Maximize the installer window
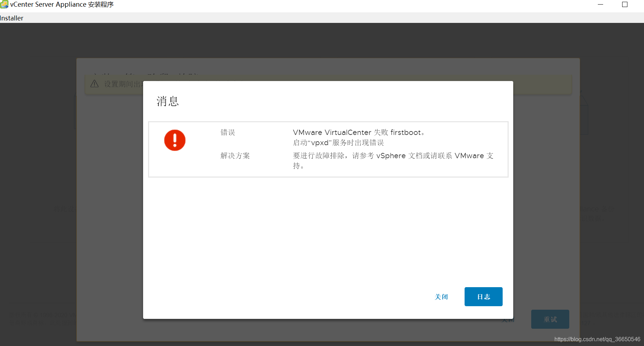This screenshot has width=644, height=346. (625, 5)
